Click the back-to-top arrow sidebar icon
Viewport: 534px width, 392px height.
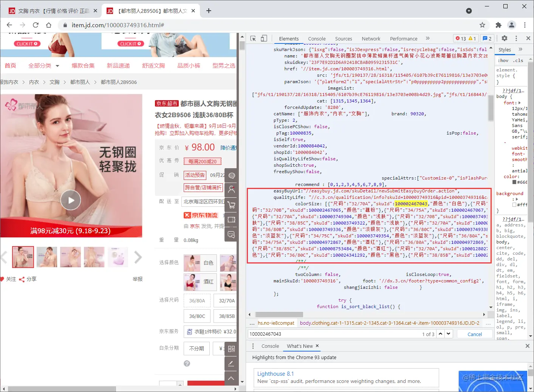click(231, 378)
